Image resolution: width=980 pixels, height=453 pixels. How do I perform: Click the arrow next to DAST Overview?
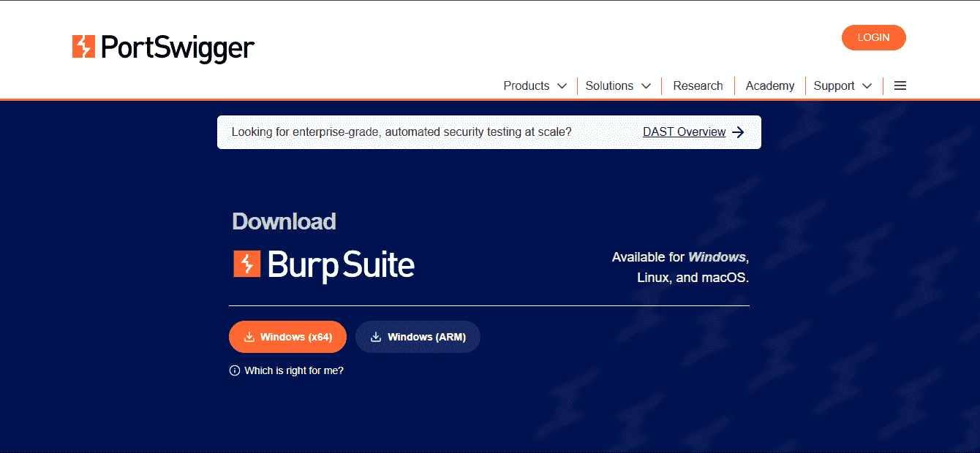[738, 132]
